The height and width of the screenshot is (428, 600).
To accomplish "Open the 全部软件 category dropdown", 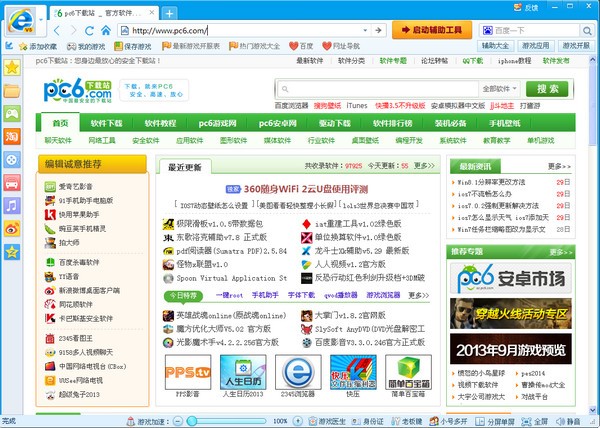I will tap(499, 89).
